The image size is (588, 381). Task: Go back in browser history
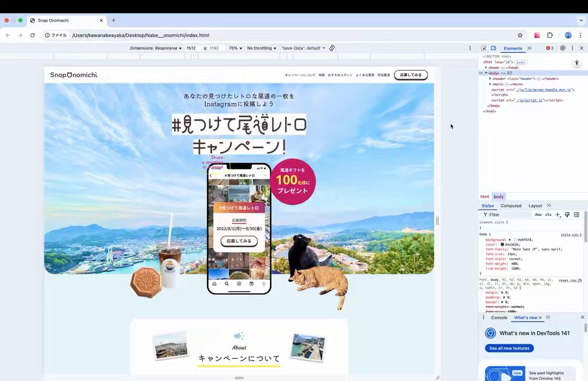[x=8, y=35]
